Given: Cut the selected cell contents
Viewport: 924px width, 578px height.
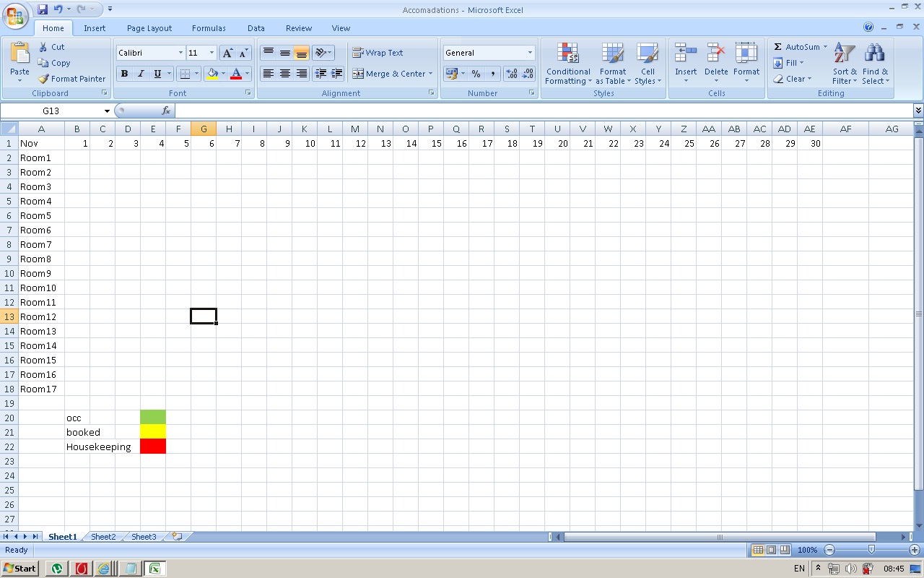Looking at the screenshot, I should point(51,47).
